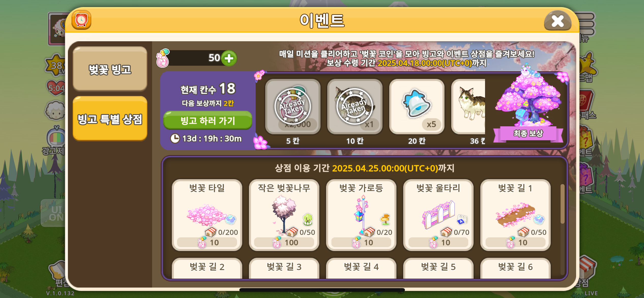Switch to the 벚꽃 빙고 tab

point(110,69)
